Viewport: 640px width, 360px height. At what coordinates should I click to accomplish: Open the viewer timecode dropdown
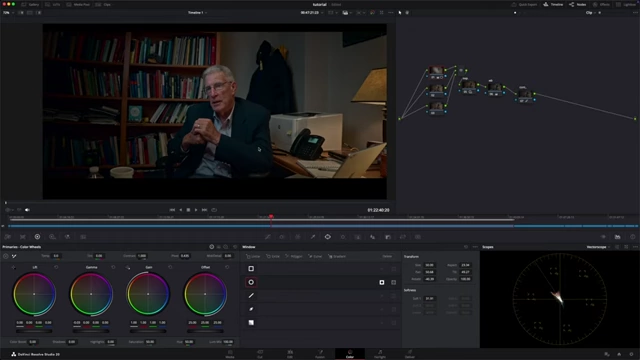(x=312, y=13)
